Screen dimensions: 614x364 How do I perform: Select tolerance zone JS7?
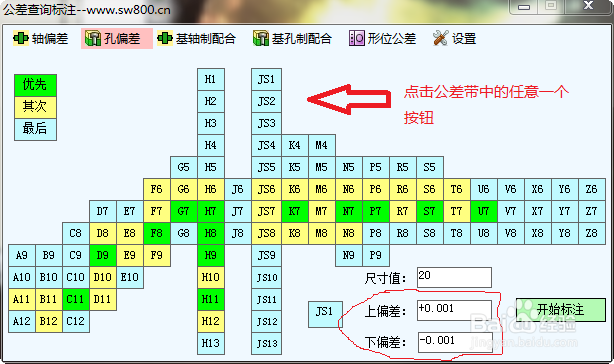pyautogui.click(x=266, y=211)
